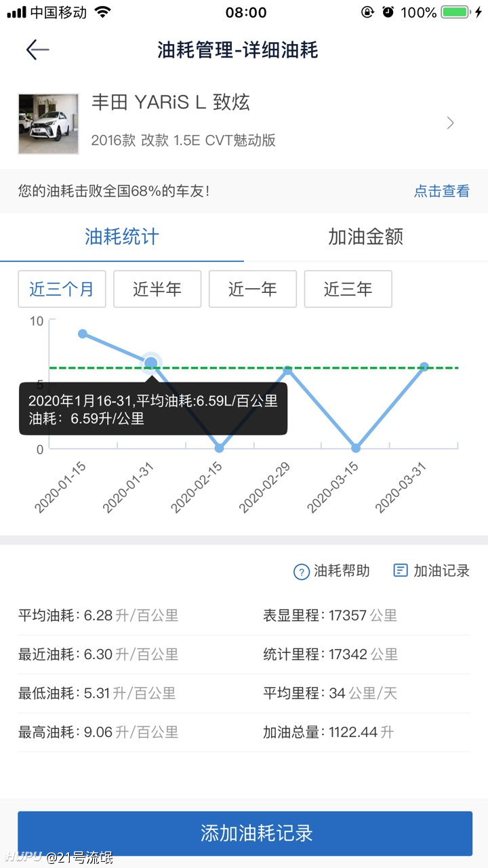Select the 2020-03-31 data point
The height and width of the screenshot is (868, 488).
coord(424,367)
